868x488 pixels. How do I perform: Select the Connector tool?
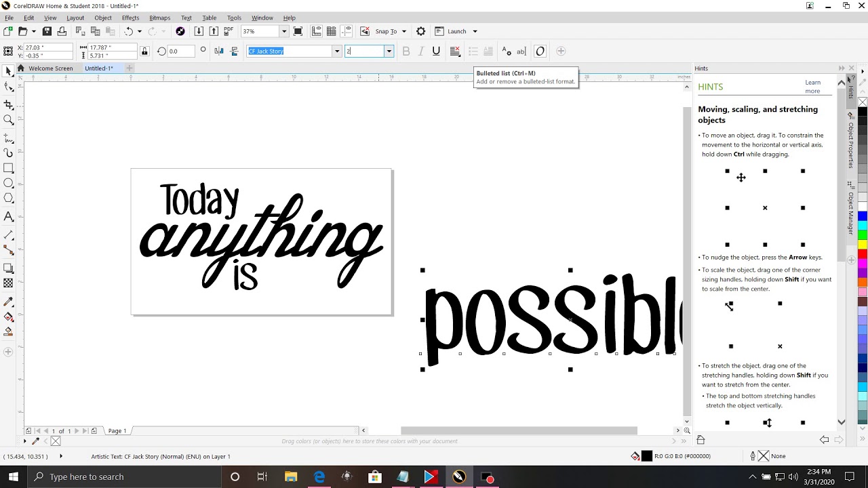click(x=8, y=250)
